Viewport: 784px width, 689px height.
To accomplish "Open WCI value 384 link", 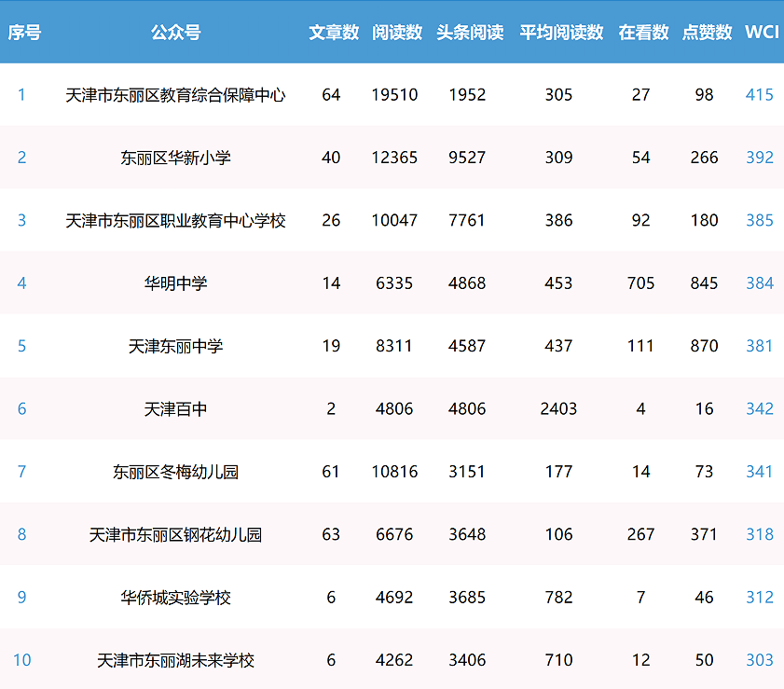I will (x=760, y=283).
